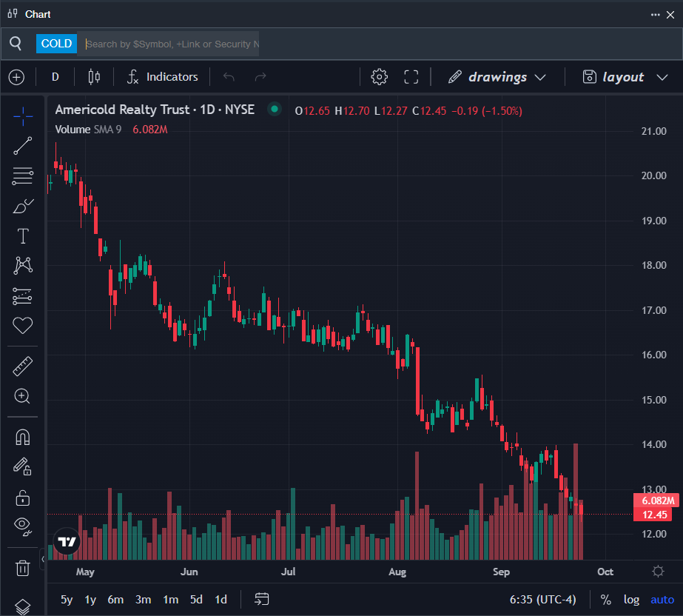The width and height of the screenshot is (683, 616).
Task: Toggle magnet mode snapping
Action: point(23,437)
